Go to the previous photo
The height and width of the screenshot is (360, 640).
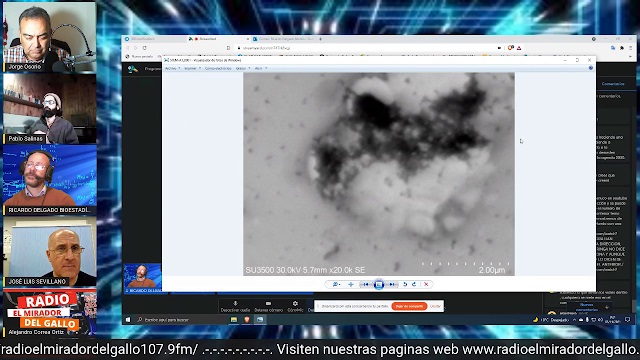tap(365, 284)
